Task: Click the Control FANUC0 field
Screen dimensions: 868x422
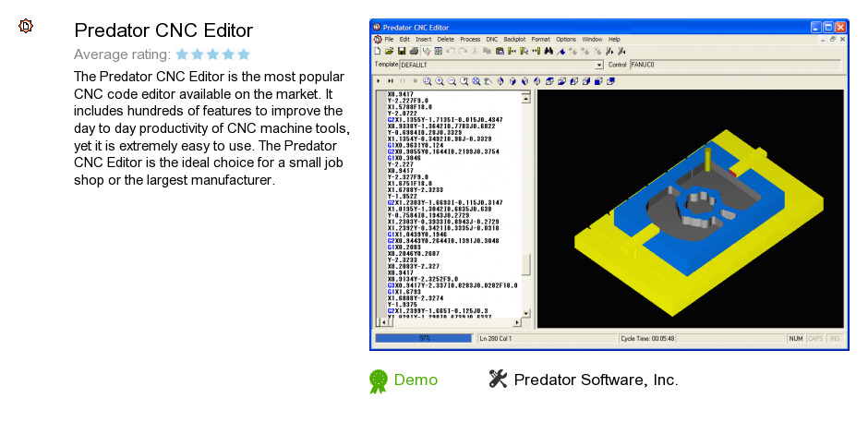Action: [x=735, y=65]
